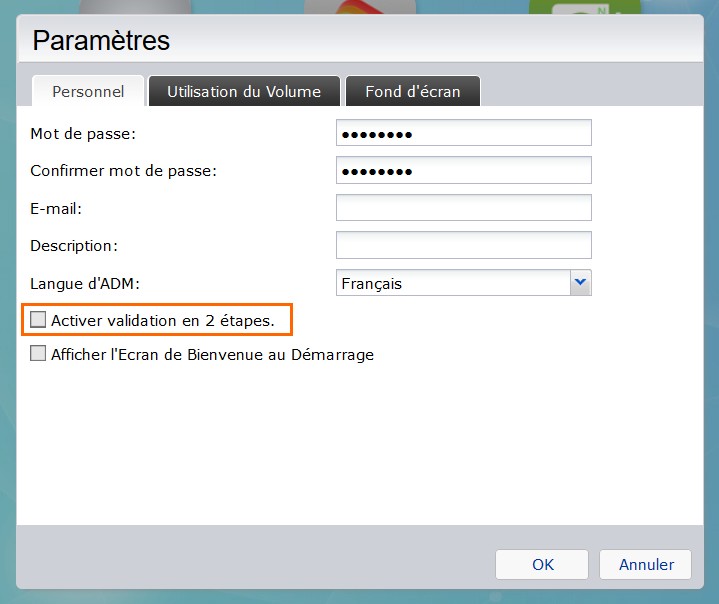Select the Description text field
Screen dimensions: 719x604
[464, 245]
